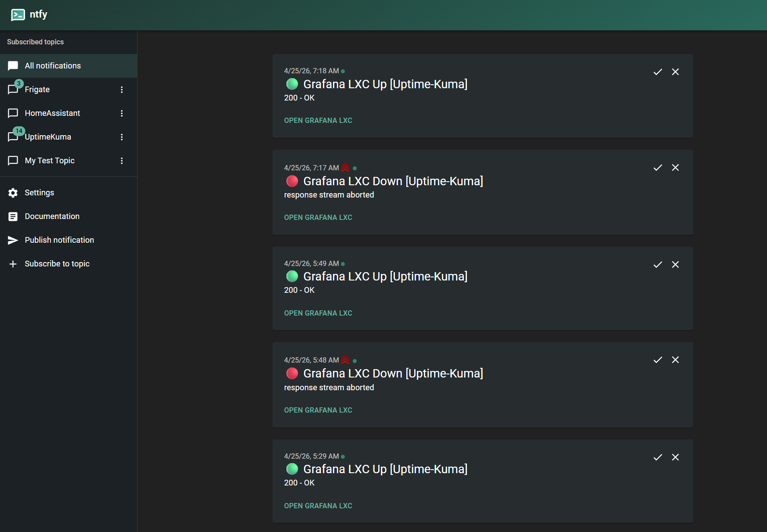The width and height of the screenshot is (767, 532).
Task: Open more options for My Test Topic
Action: (x=122, y=161)
